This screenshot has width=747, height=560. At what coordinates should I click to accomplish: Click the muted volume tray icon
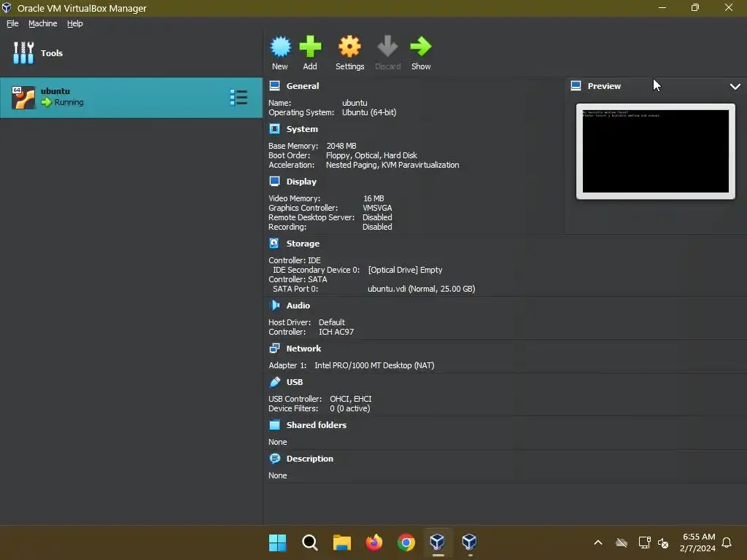(663, 542)
